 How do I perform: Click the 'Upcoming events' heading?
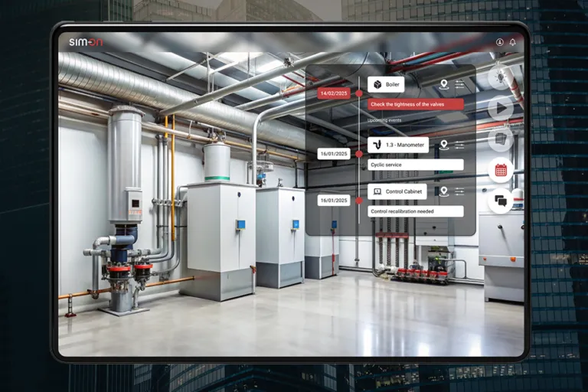coord(384,120)
